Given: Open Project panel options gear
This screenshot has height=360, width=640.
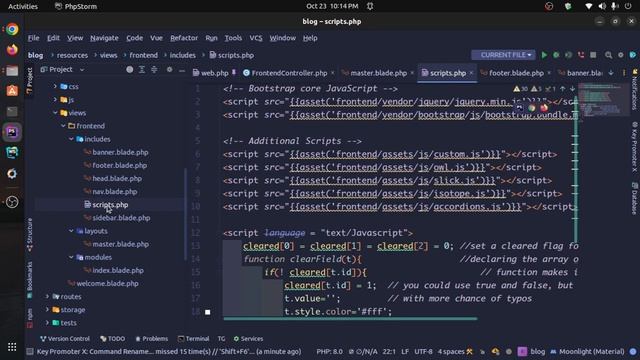Looking at the screenshot, I should pyautogui.click(x=169, y=70).
